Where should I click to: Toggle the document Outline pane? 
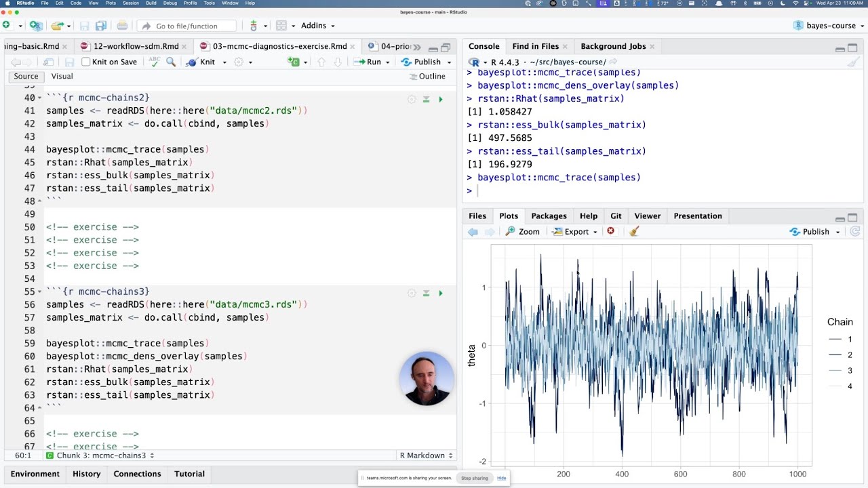coord(427,76)
